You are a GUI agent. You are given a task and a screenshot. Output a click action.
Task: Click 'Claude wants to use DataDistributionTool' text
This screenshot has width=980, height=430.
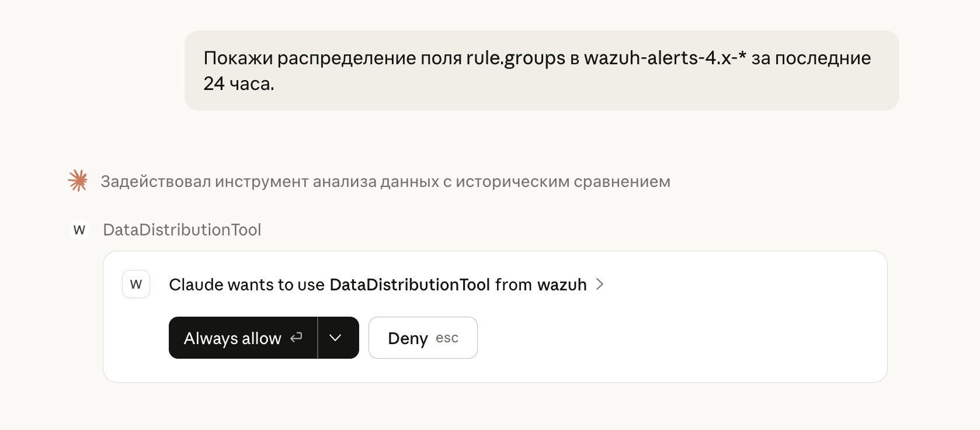(x=378, y=285)
